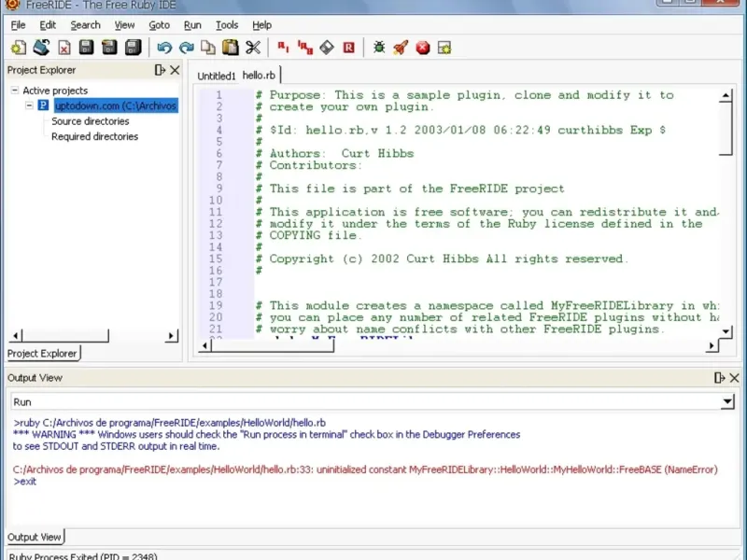Collapse the Active projects tree node

(15, 91)
